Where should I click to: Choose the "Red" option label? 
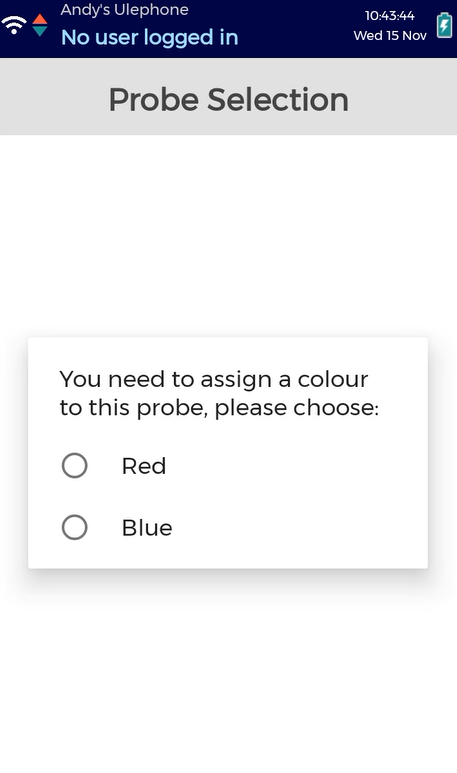144,466
